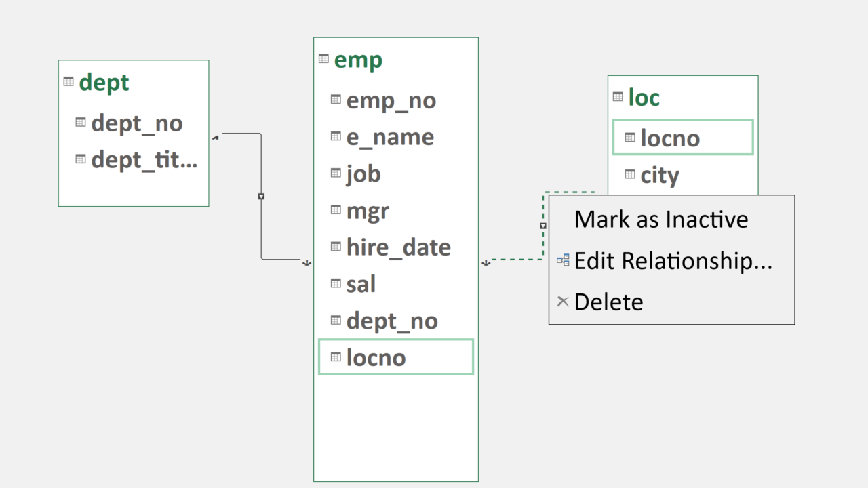Select the dept_no field in dept table
Viewport: 868px width, 488px height.
tap(136, 123)
